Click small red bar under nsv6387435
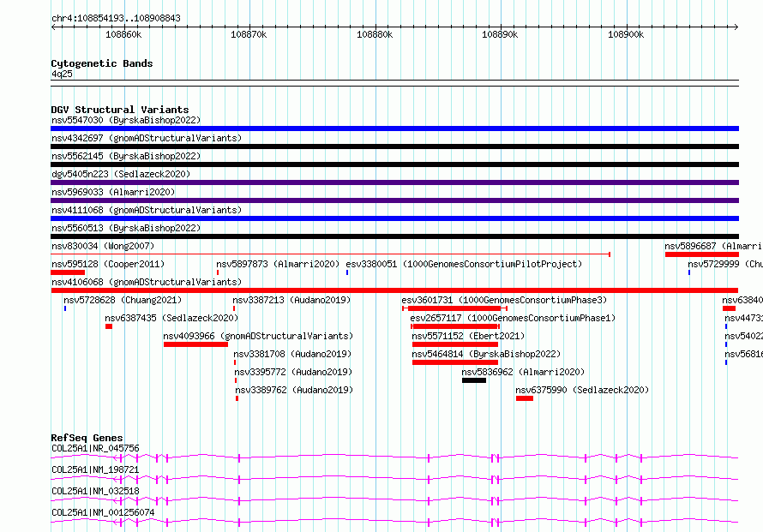 click(x=109, y=326)
